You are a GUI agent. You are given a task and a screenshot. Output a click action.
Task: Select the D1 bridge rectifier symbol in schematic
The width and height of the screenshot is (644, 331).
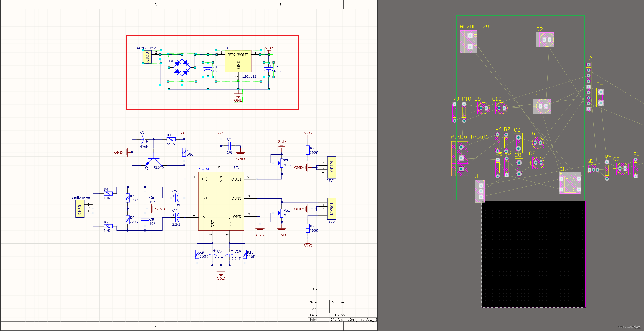[x=182, y=68]
